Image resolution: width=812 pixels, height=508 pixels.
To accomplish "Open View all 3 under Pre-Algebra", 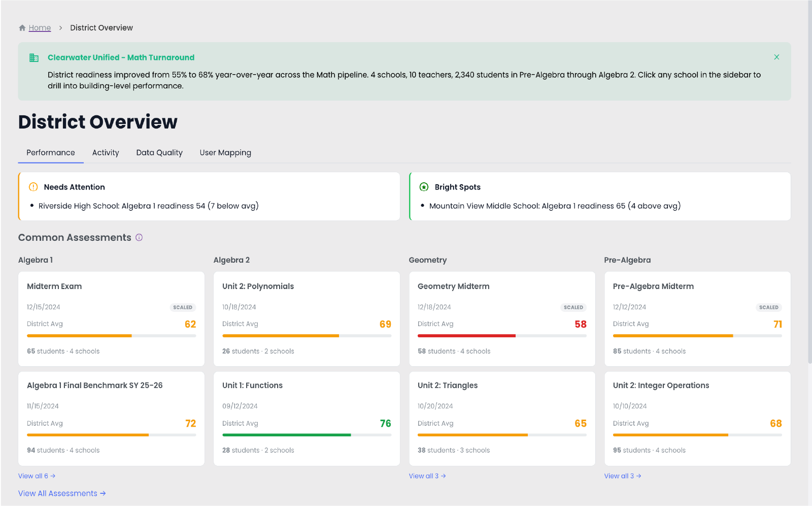I will coord(623,476).
